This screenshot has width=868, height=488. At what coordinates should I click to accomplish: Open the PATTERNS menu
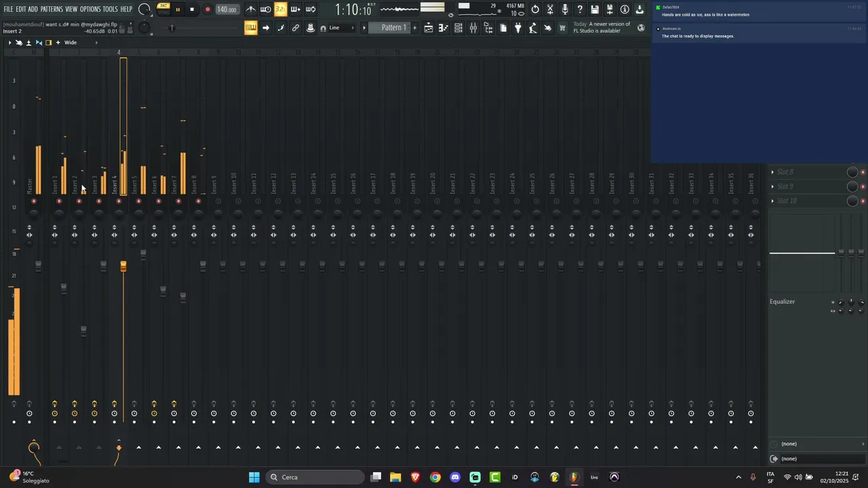click(x=52, y=9)
